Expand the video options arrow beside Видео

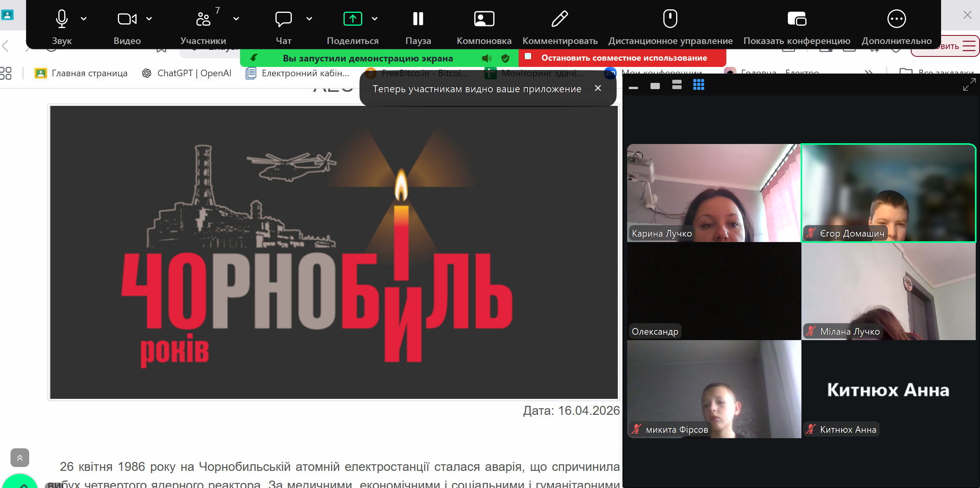(149, 19)
